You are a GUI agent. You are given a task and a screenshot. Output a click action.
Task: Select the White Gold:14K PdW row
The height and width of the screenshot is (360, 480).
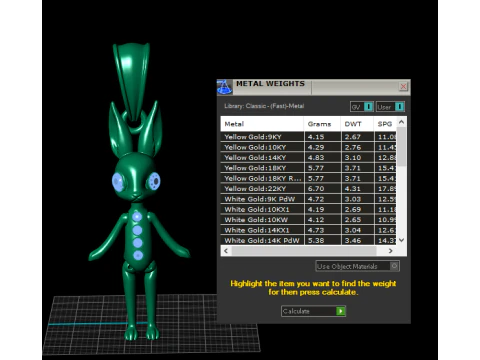[308, 240]
